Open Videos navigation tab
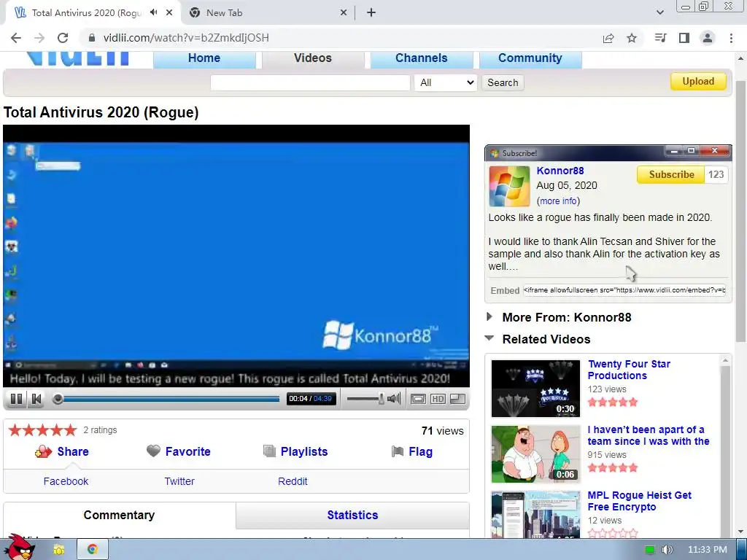Image resolution: width=747 pixels, height=560 pixels. (313, 58)
